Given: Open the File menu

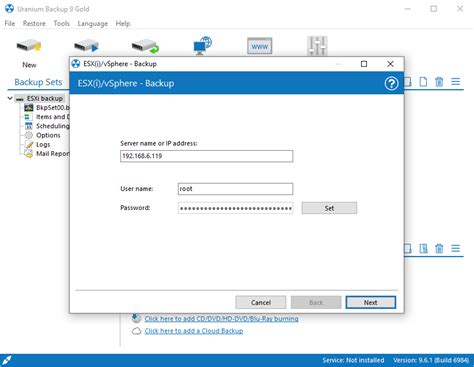Looking at the screenshot, I should pos(10,24).
